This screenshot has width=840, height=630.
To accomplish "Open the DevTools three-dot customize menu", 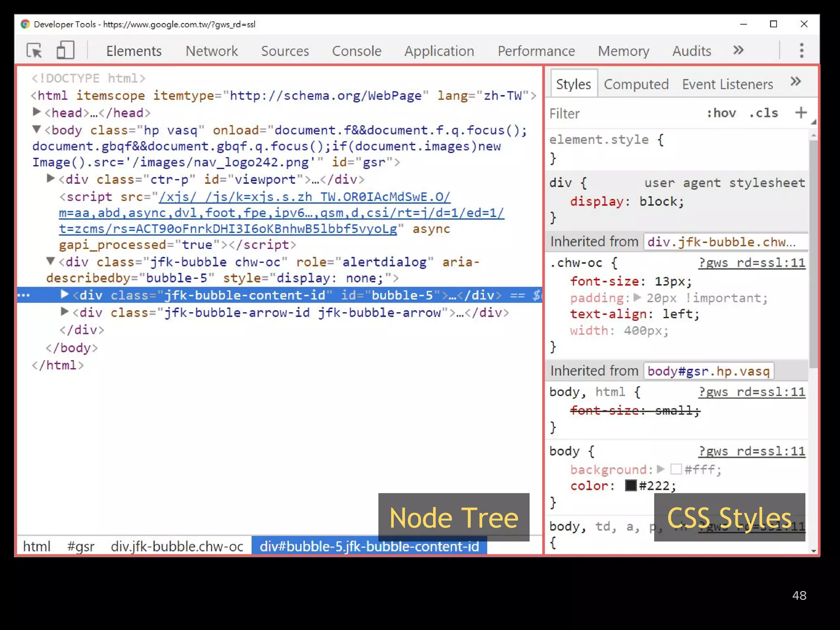I will coord(801,50).
